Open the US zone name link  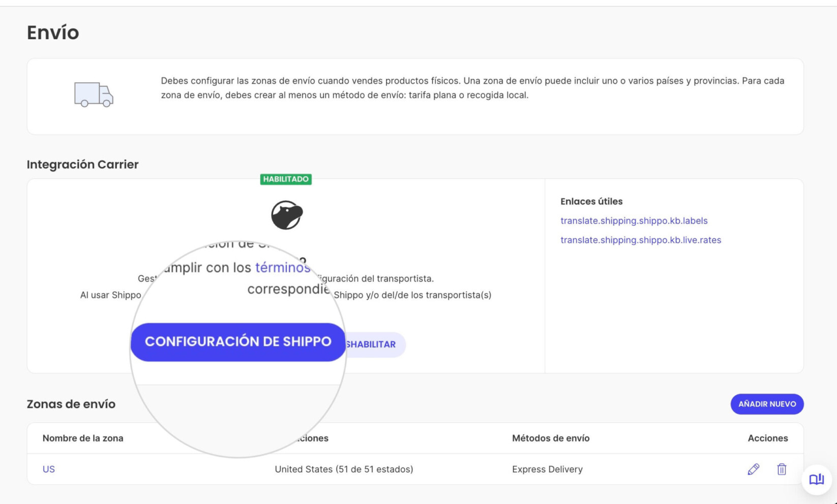49,469
